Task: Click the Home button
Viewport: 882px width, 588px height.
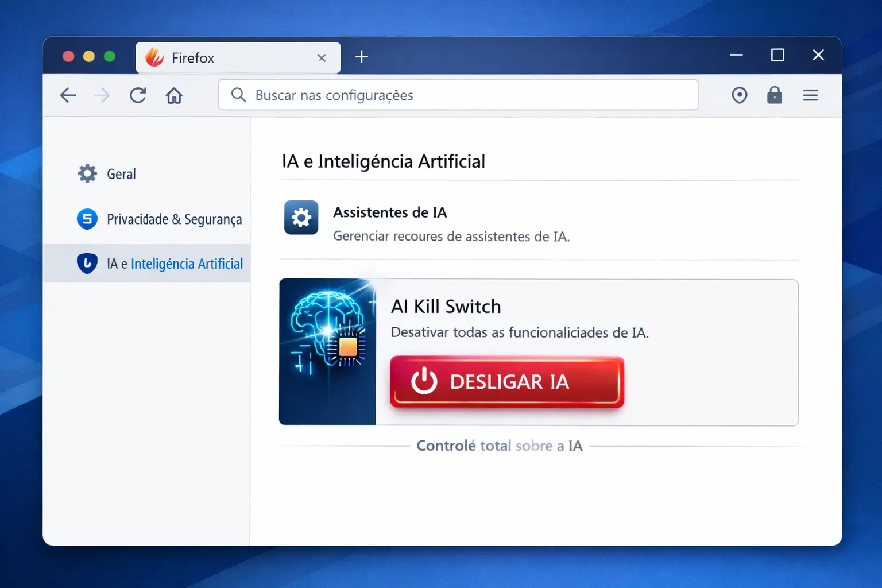Action: pyautogui.click(x=174, y=95)
